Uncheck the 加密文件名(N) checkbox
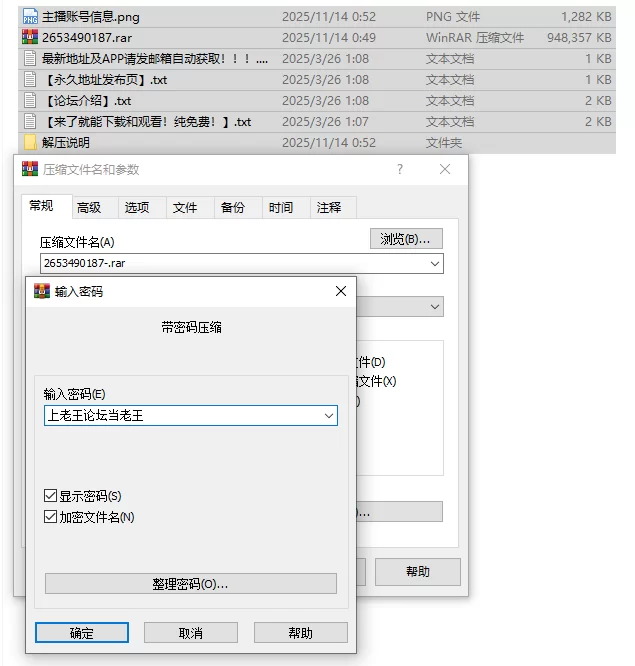 click(50, 517)
